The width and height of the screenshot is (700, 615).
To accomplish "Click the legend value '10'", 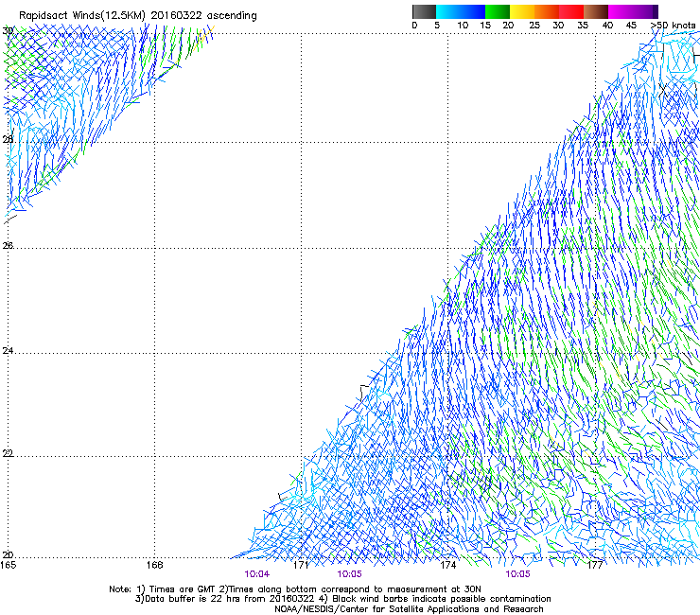I will pyautogui.click(x=463, y=26).
